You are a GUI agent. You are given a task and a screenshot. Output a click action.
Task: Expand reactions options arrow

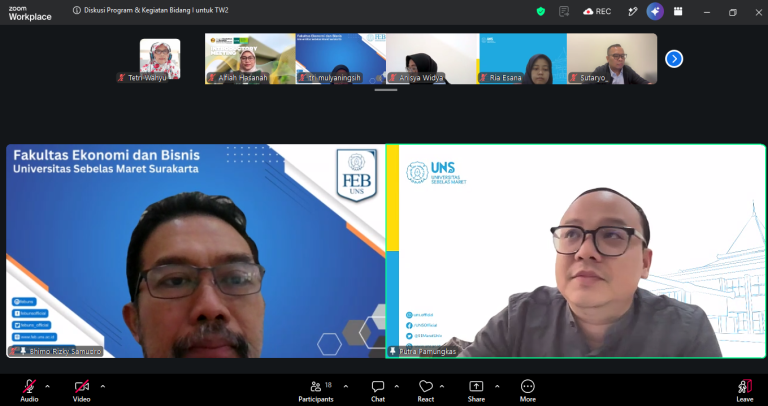(x=442, y=386)
